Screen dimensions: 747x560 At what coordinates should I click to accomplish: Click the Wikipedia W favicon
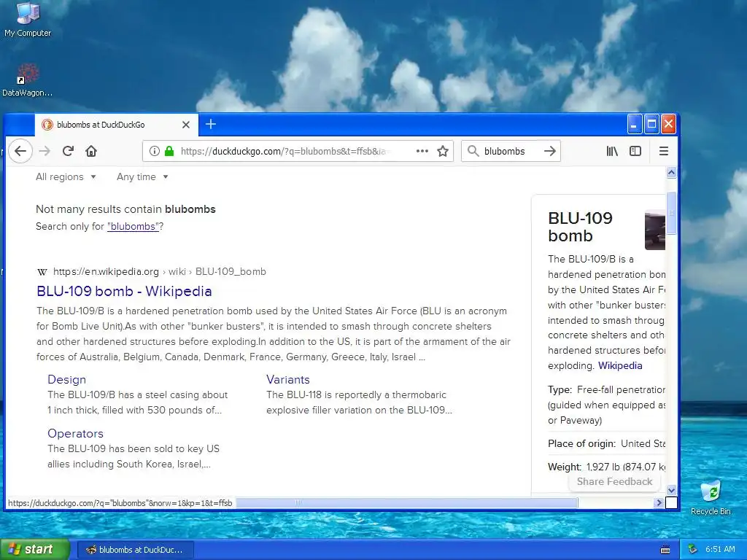pyautogui.click(x=42, y=272)
